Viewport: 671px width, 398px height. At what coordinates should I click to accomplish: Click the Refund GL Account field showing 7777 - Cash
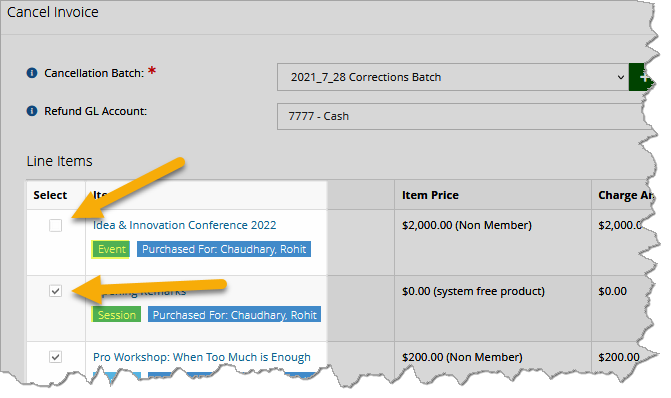[x=464, y=116]
